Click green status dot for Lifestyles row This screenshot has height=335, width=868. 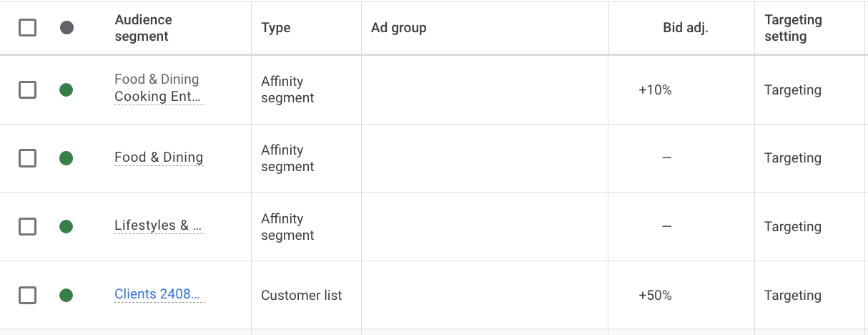click(66, 227)
